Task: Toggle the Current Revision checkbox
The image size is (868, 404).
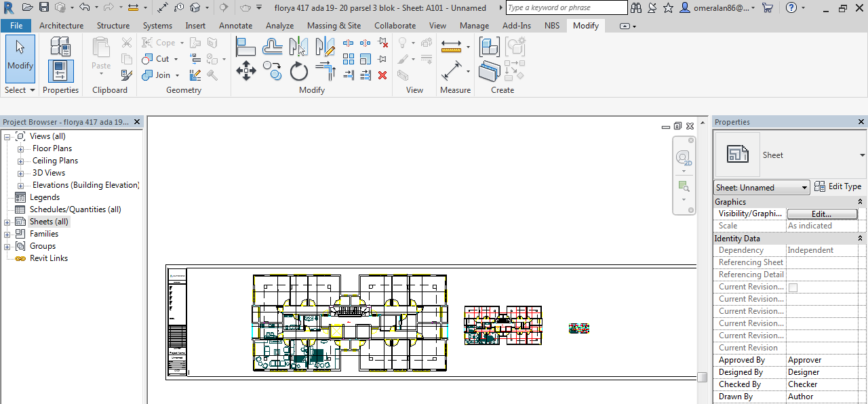Action: point(793,287)
